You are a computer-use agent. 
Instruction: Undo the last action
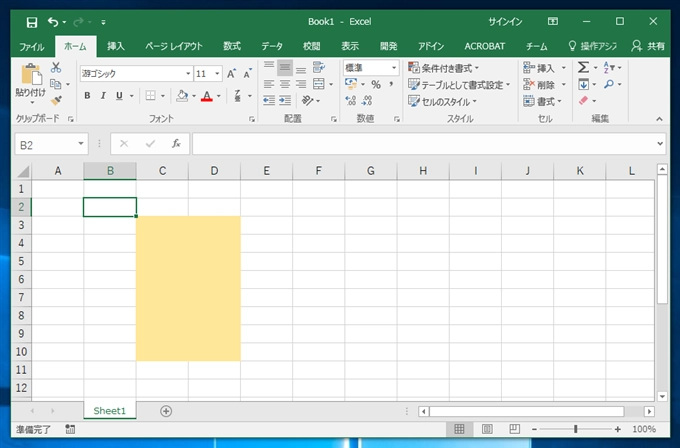pyautogui.click(x=53, y=22)
